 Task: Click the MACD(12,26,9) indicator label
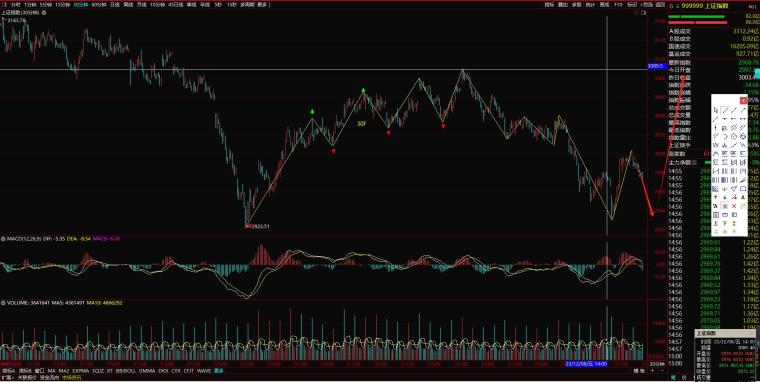tap(23, 239)
